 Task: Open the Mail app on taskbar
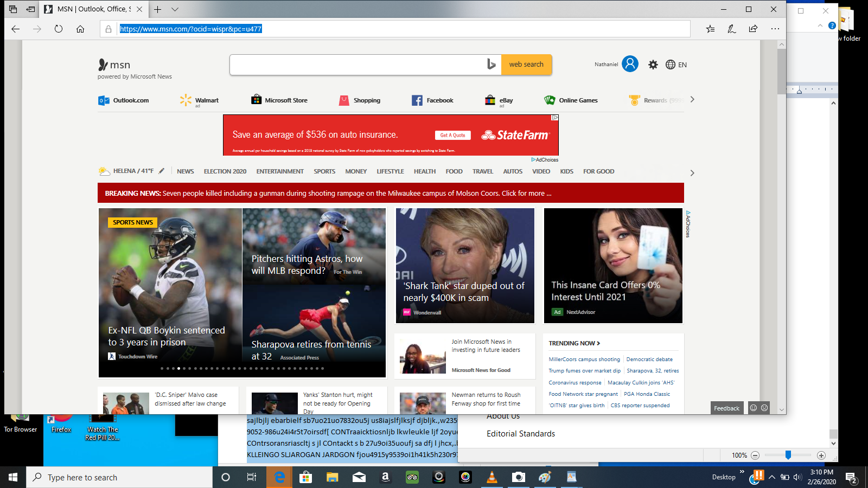coord(359,477)
